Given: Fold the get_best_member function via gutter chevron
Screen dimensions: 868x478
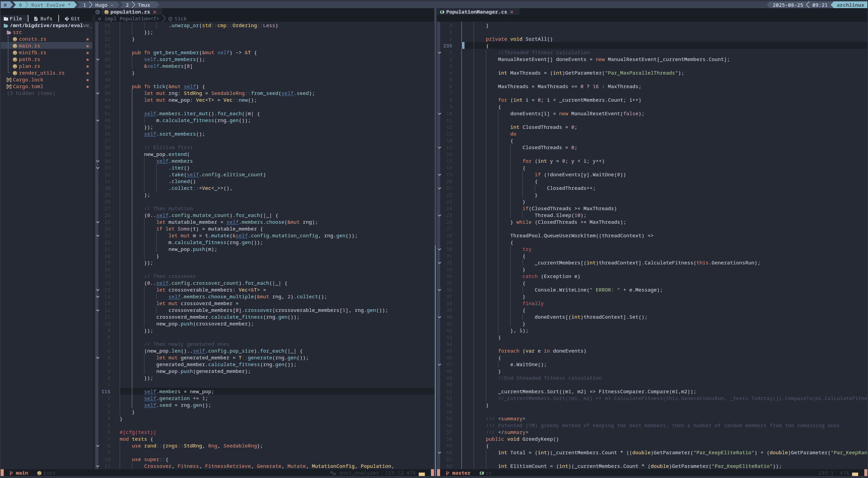Looking at the screenshot, I should (x=98, y=59).
